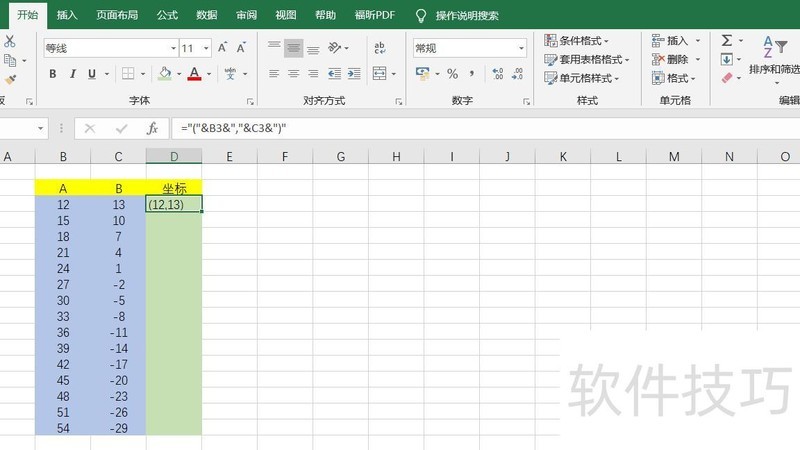The height and width of the screenshot is (450, 800).
Task: Decrease indent
Action: tap(335, 74)
